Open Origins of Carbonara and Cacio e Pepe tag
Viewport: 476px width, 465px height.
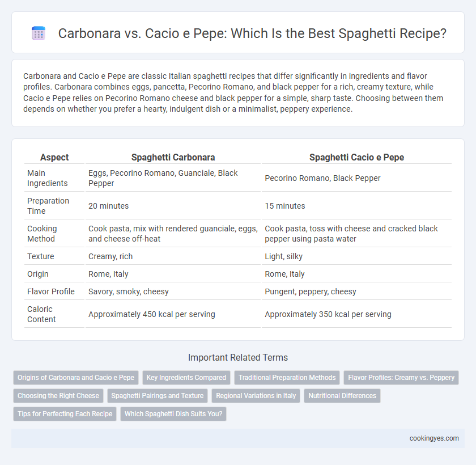pyautogui.click(x=76, y=378)
